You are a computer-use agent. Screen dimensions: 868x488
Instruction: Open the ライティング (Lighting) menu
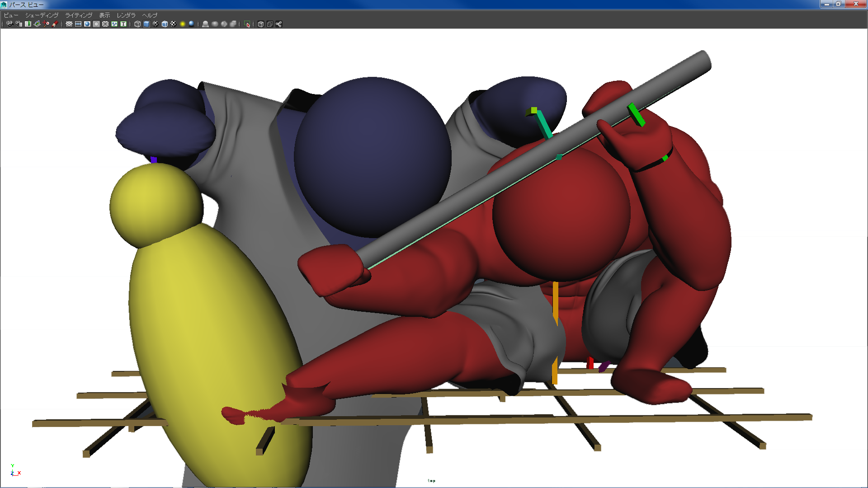(x=79, y=15)
